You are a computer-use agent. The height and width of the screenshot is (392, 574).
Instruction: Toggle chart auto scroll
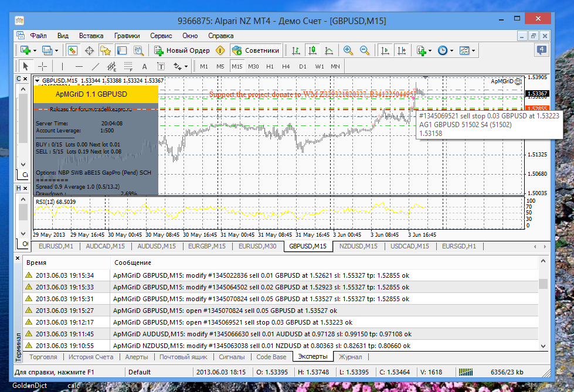[x=385, y=50]
